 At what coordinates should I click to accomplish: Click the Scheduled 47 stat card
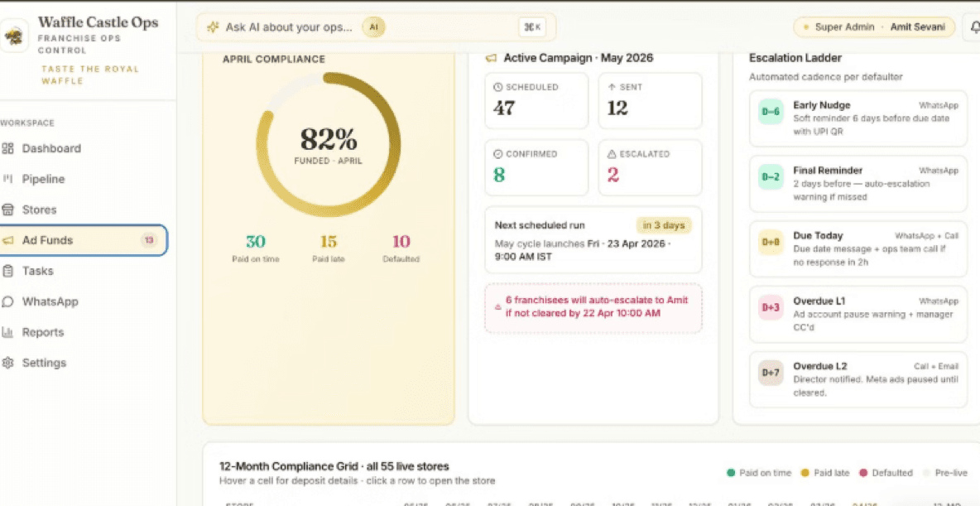coord(537,101)
